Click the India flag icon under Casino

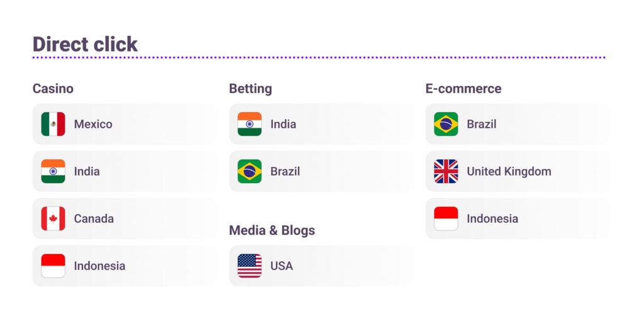coord(53,171)
